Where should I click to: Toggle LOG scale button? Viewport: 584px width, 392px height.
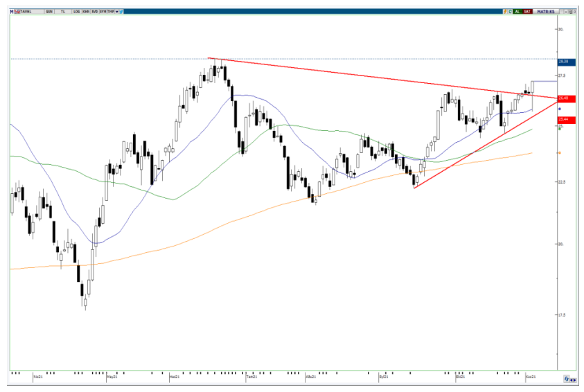click(x=77, y=12)
